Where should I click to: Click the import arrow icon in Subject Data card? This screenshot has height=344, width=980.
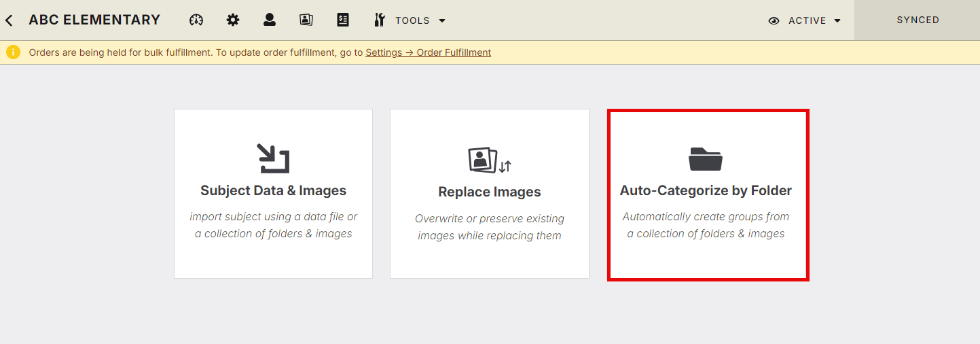273,158
